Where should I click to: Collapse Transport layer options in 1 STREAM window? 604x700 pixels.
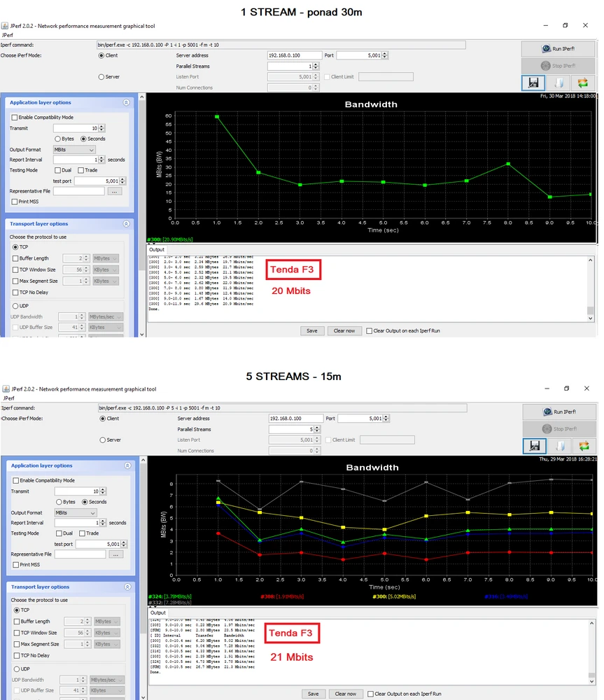(x=126, y=224)
